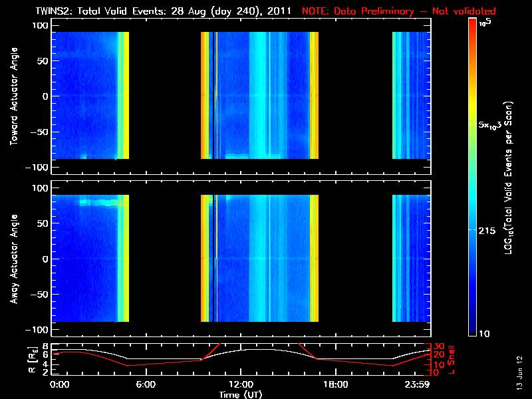Click the red '10' L Shell tick
532x399 pixels.
pos(440,364)
